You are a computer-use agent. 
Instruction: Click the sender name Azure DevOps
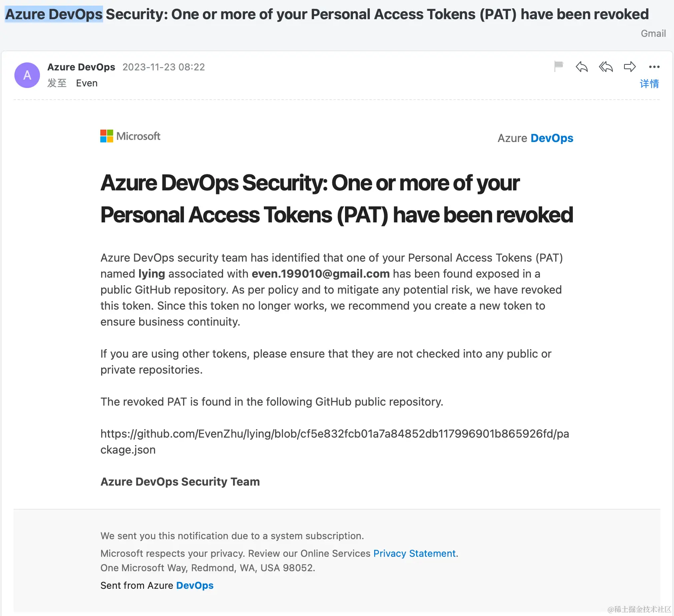[81, 67]
